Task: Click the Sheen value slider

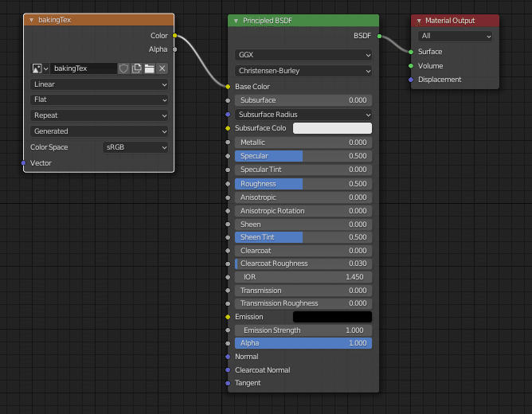Action: [303, 225]
